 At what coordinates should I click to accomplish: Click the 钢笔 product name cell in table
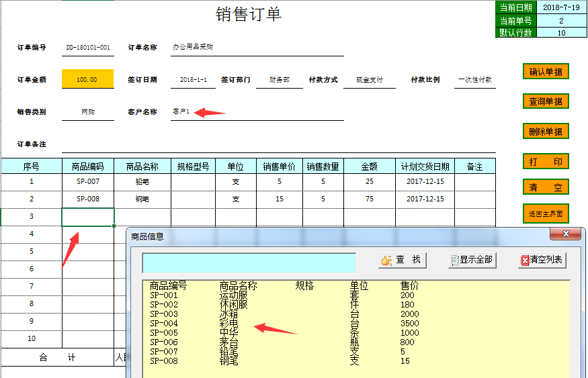tap(142, 199)
